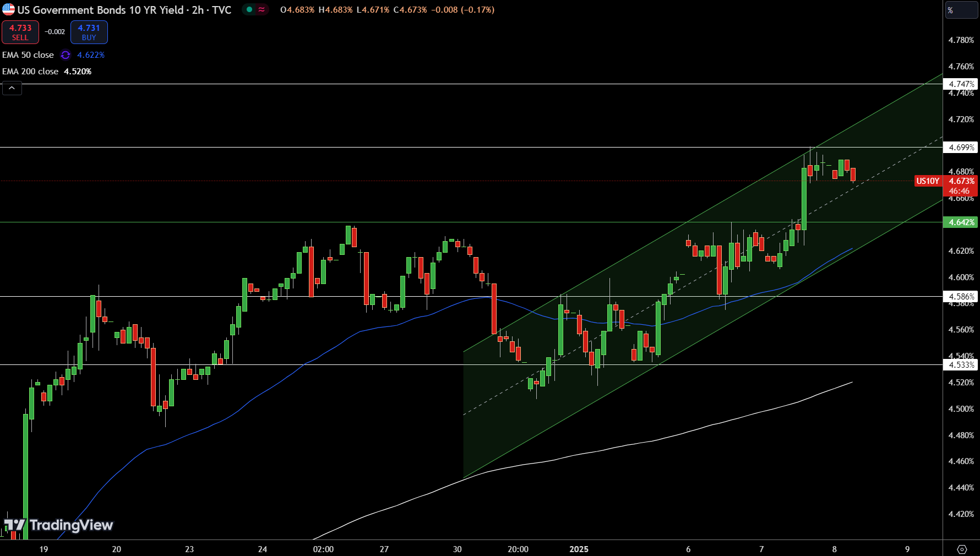Click the 02:00 label on time axis
This screenshot has width=980, height=556.
point(323,549)
